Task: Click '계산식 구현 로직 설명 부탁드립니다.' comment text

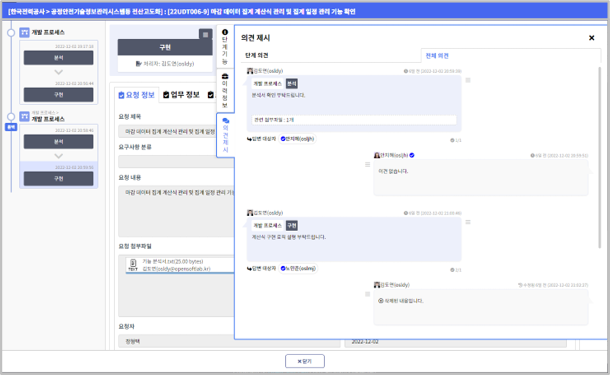Action: pyautogui.click(x=289, y=237)
